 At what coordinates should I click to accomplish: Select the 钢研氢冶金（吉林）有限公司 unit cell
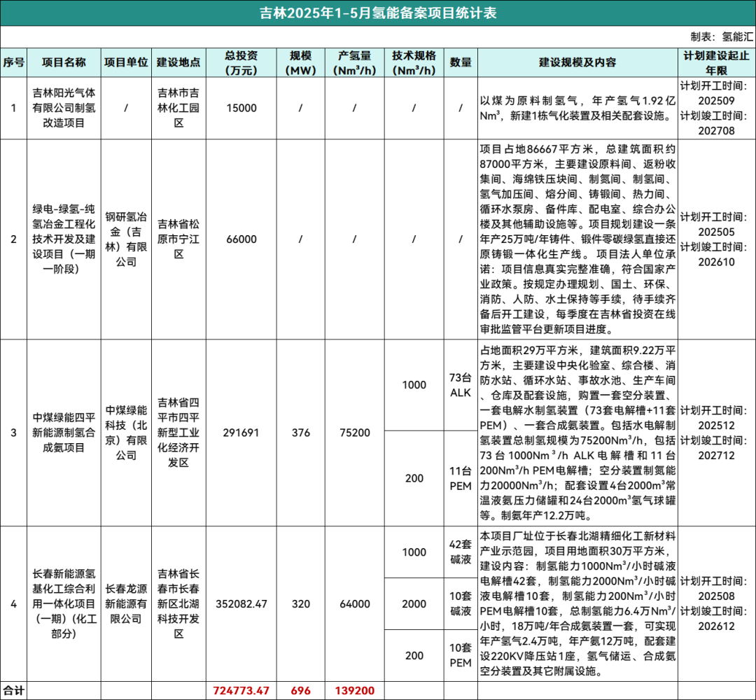coord(126,239)
